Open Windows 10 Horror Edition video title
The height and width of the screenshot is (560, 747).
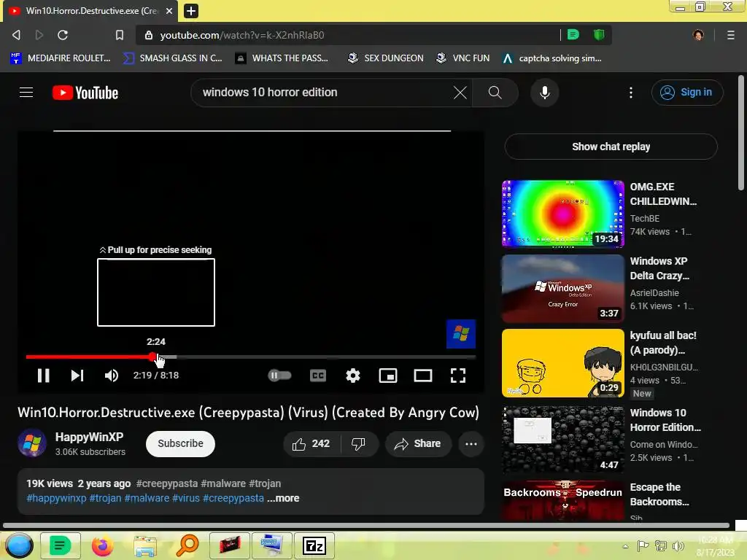[x=665, y=420]
